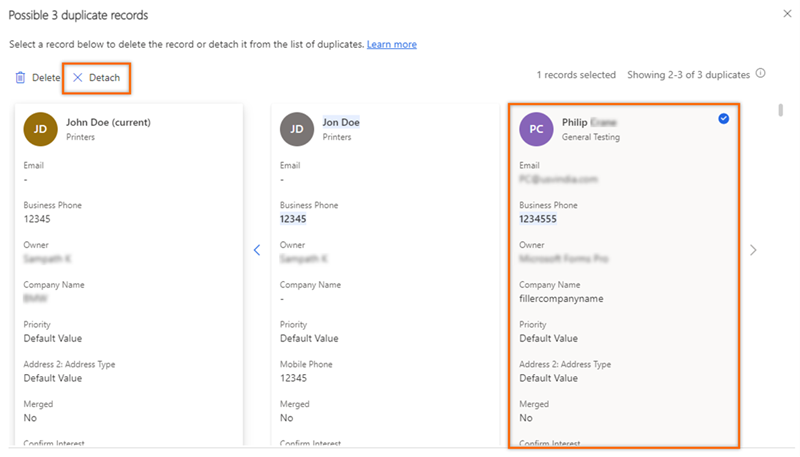Click Jon Doe's business phone 12345
800x457 pixels.
pyautogui.click(x=293, y=219)
